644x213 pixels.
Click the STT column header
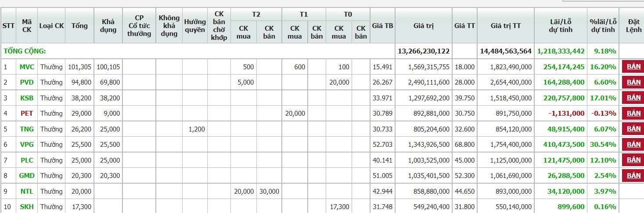tap(8, 25)
